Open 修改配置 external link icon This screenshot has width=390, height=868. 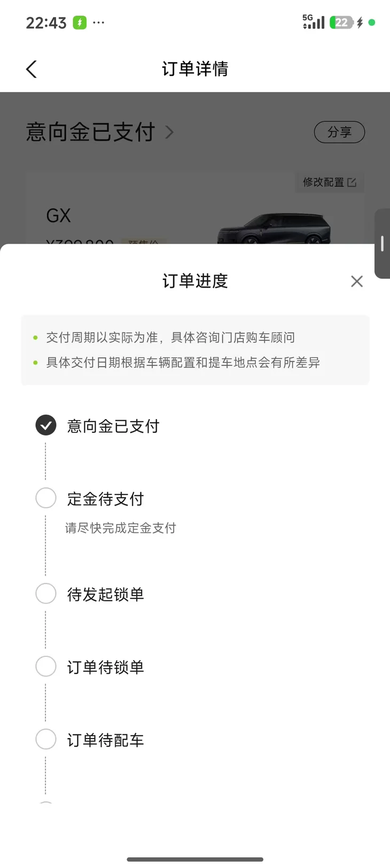tap(352, 182)
